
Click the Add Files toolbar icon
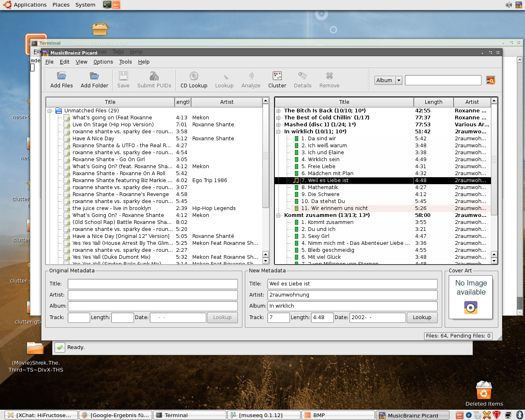62,76
